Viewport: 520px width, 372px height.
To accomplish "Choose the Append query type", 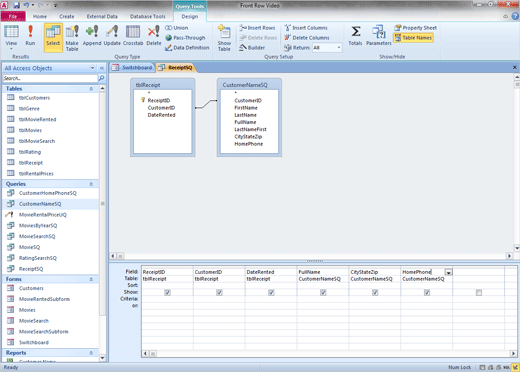I will 92,36.
